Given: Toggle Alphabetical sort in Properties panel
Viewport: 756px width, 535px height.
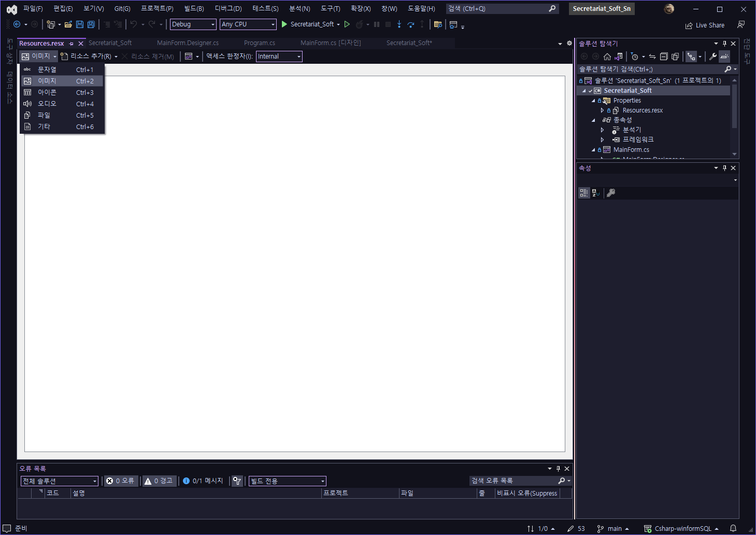Looking at the screenshot, I should [x=596, y=193].
